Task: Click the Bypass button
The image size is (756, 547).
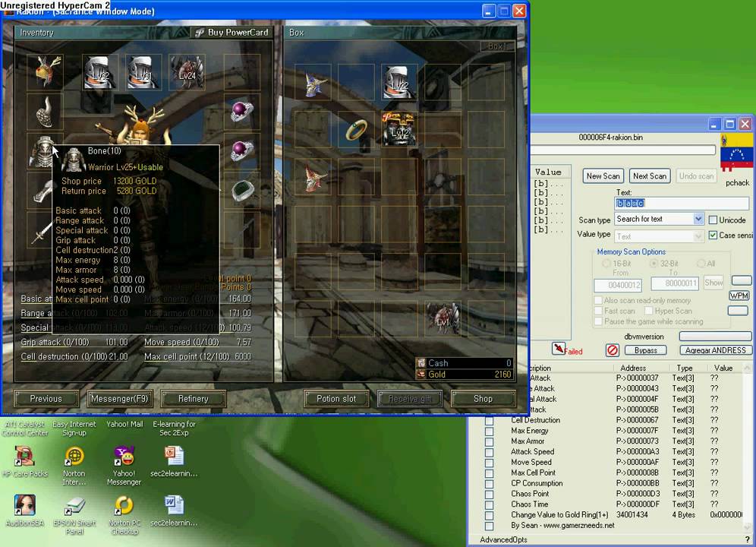Action: point(646,350)
